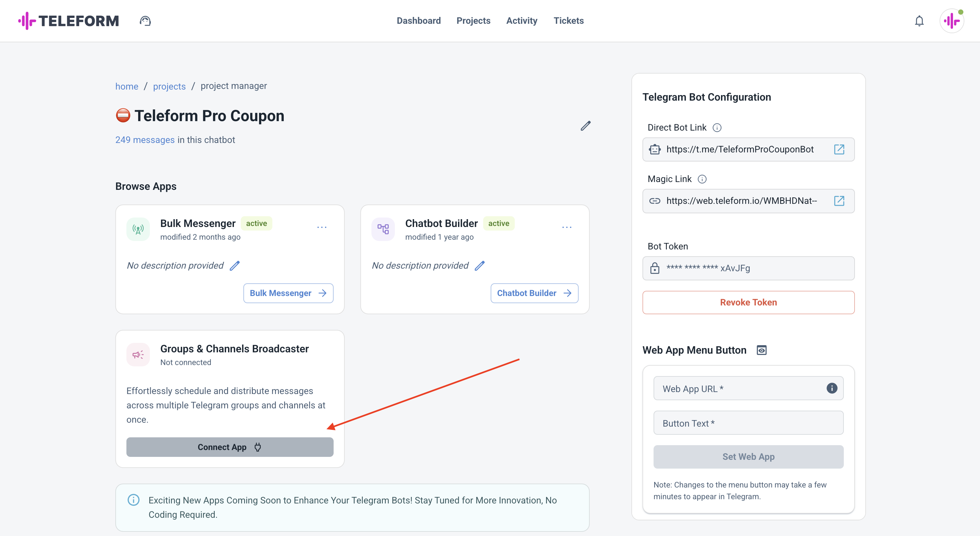Viewport: 980px width, 536px height.
Task: Edit Chatbot Builder description pencil
Action: point(480,266)
